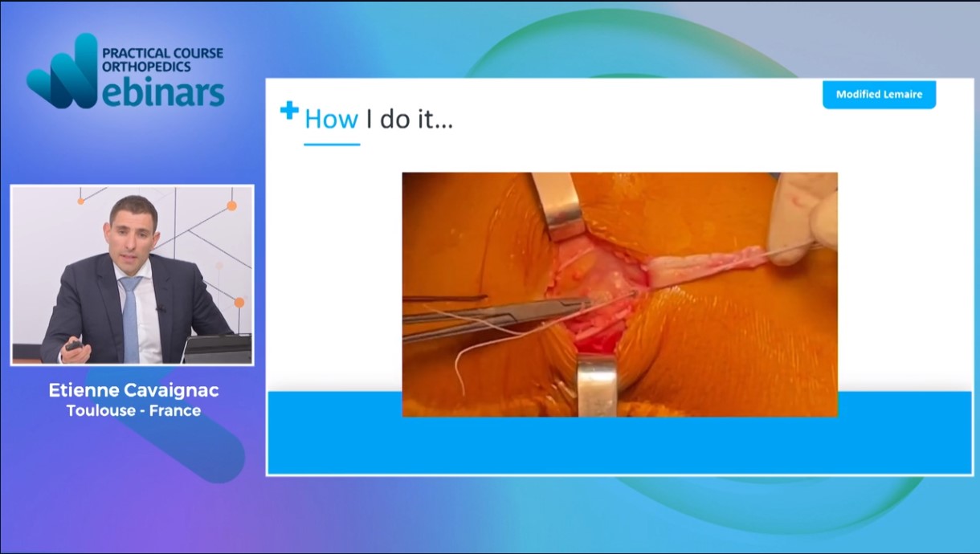Open the speaker video thumbnail
The image size is (980, 554).
click(132, 275)
